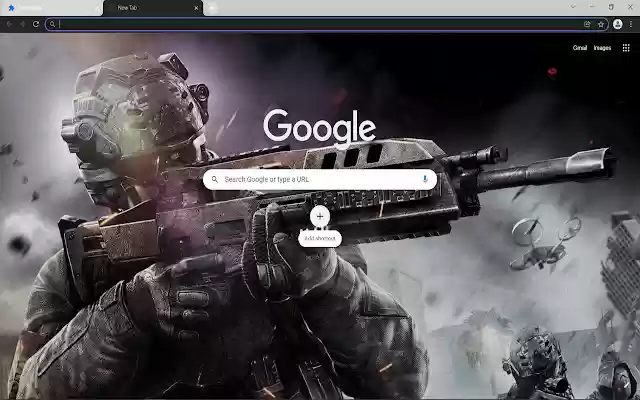The image size is (640, 400).
Task: Select the New Tab tab
Action: click(153, 8)
